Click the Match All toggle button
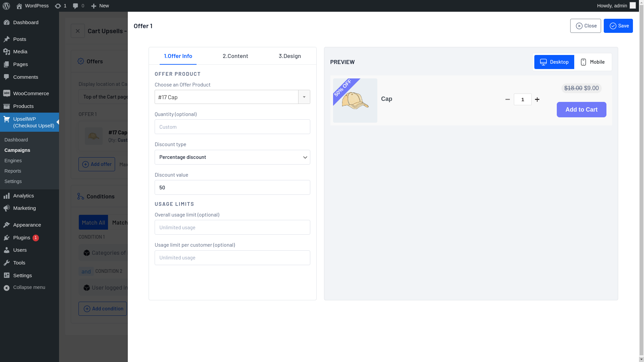This screenshot has width=644, height=362. 93,222
